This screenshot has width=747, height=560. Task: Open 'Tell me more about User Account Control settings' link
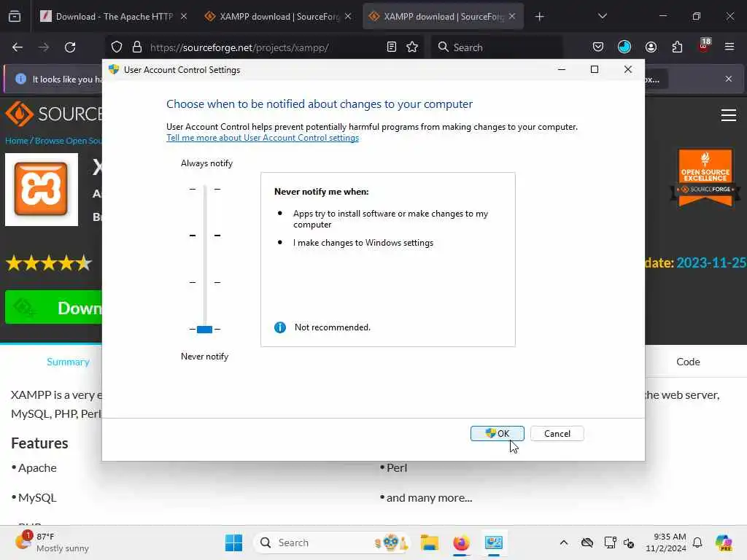point(263,138)
